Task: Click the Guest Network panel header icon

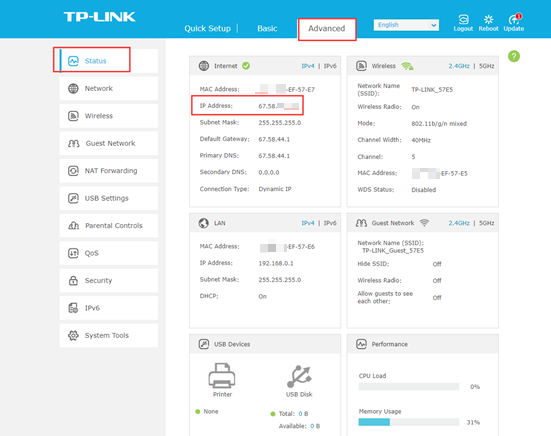Action: coord(361,223)
